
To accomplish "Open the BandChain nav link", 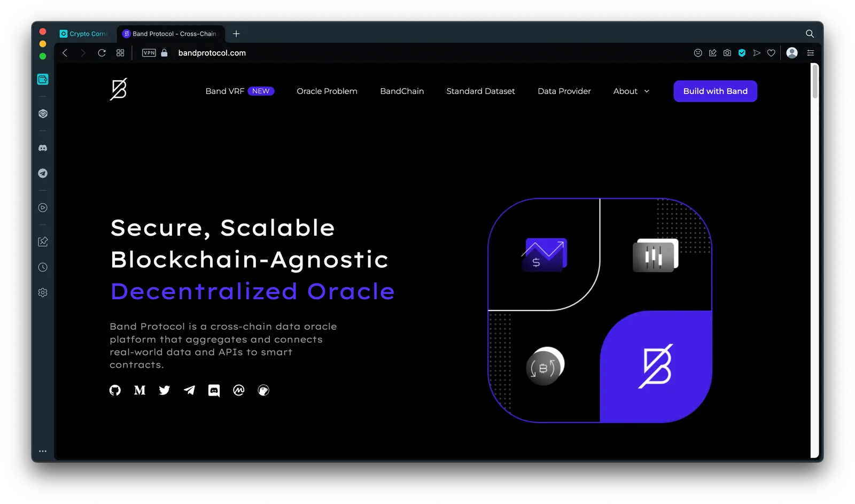I will [x=402, y=91].
